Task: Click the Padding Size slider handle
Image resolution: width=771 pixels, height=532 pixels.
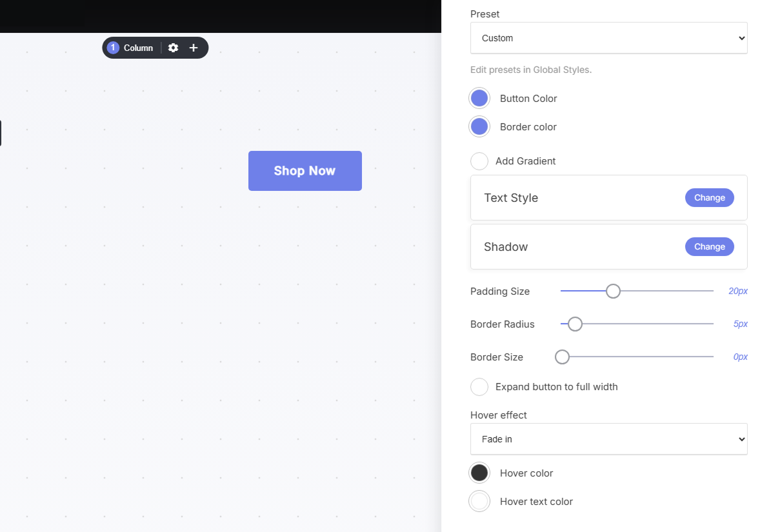Action: [x=613, y=291]
